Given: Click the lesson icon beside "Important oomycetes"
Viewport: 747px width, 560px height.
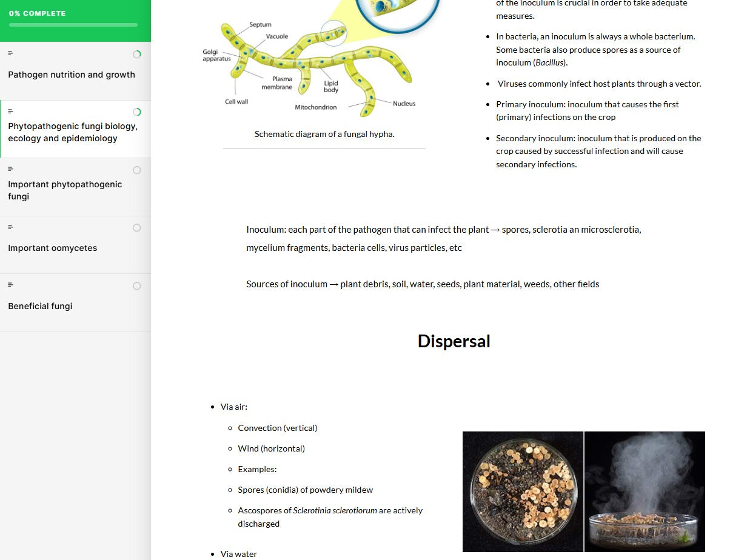Looking at the screenshot, I should click(10, 227).
